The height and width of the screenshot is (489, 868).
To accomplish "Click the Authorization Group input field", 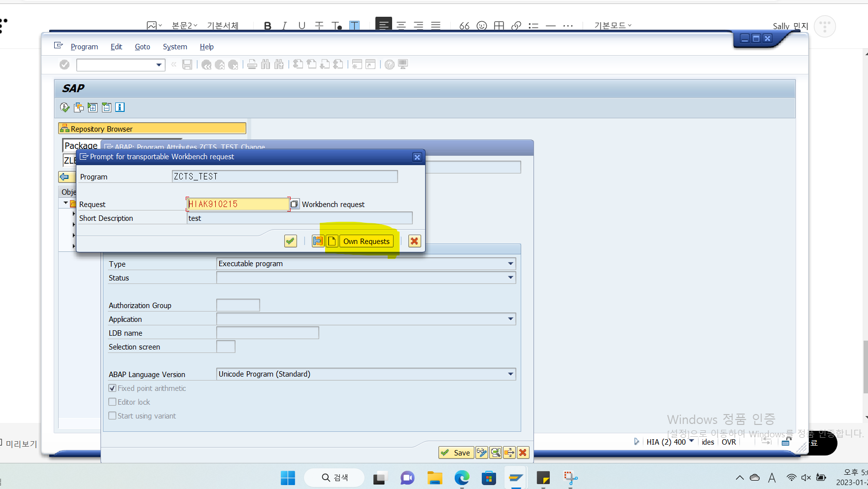I will pos(238,305).
